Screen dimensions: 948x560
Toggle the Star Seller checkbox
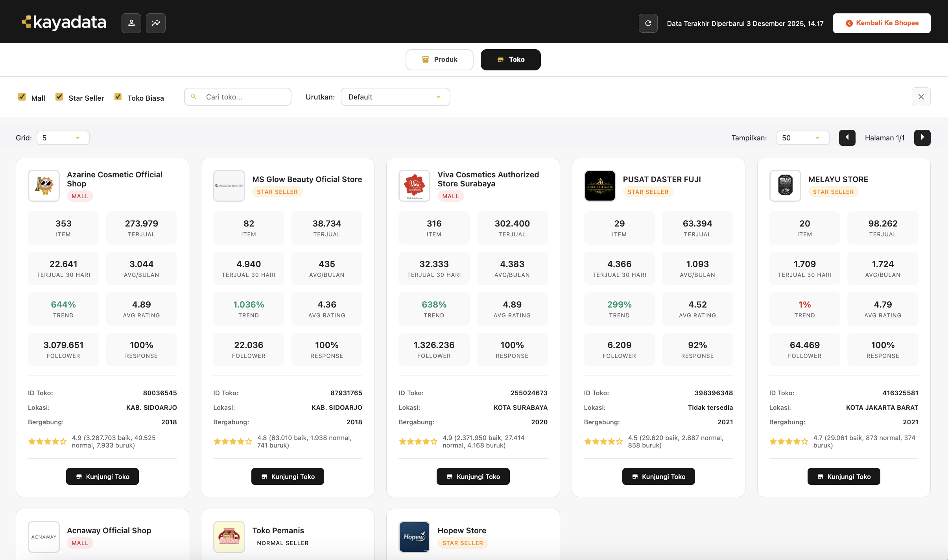[59, 97]
